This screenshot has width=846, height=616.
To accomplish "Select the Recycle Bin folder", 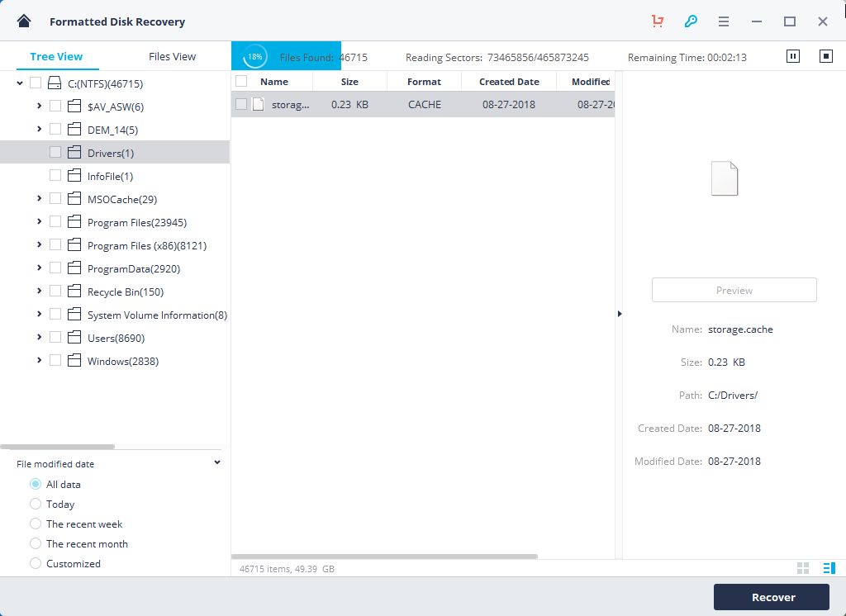I will click(x=125, y=291).
